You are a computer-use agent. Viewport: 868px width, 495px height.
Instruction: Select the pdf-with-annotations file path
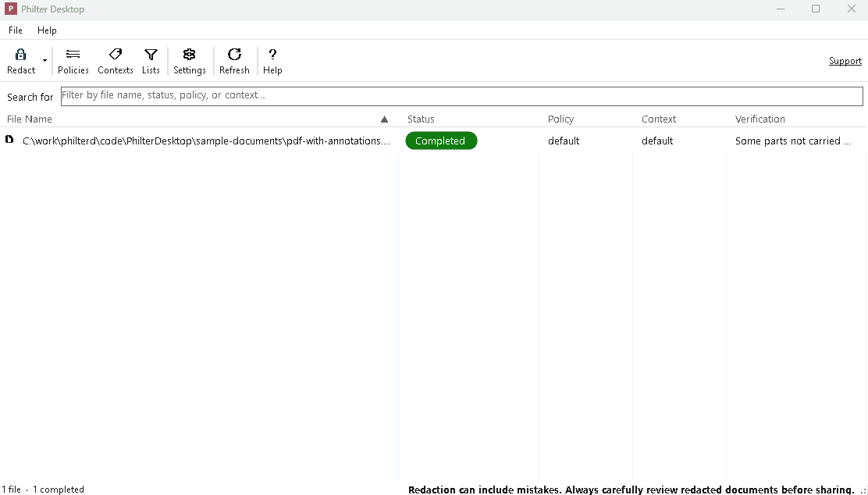(x=207, y=141)
